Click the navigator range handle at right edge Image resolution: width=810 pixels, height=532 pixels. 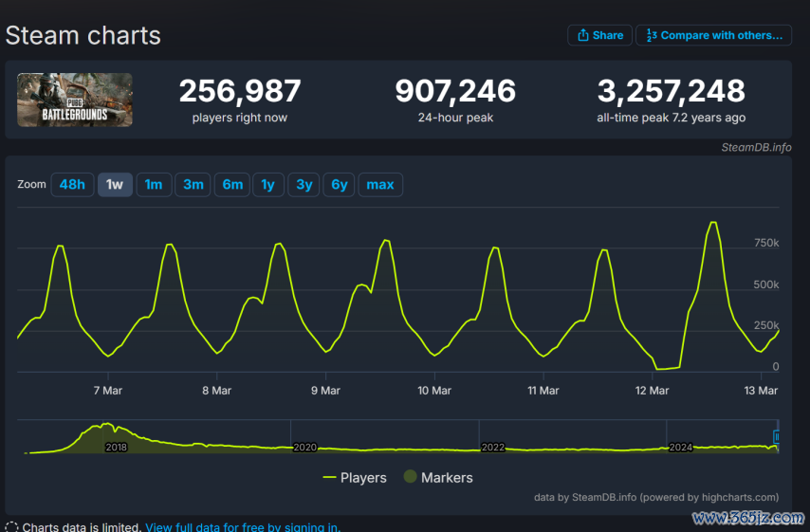[x=777, y=437]
